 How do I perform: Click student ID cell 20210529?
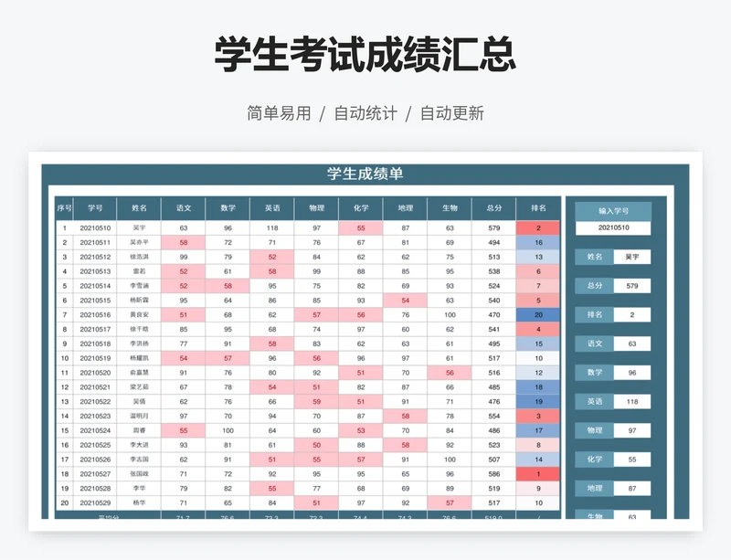click(95, 502)
